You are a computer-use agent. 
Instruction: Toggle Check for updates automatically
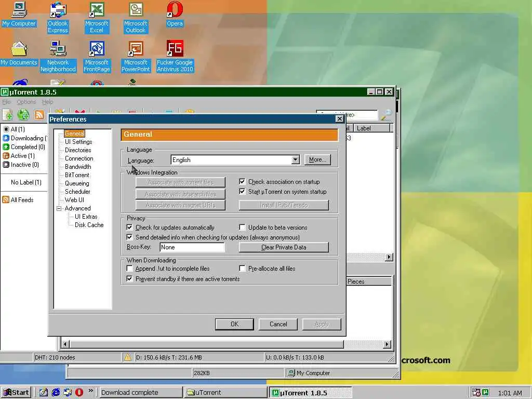click(129, 227)
